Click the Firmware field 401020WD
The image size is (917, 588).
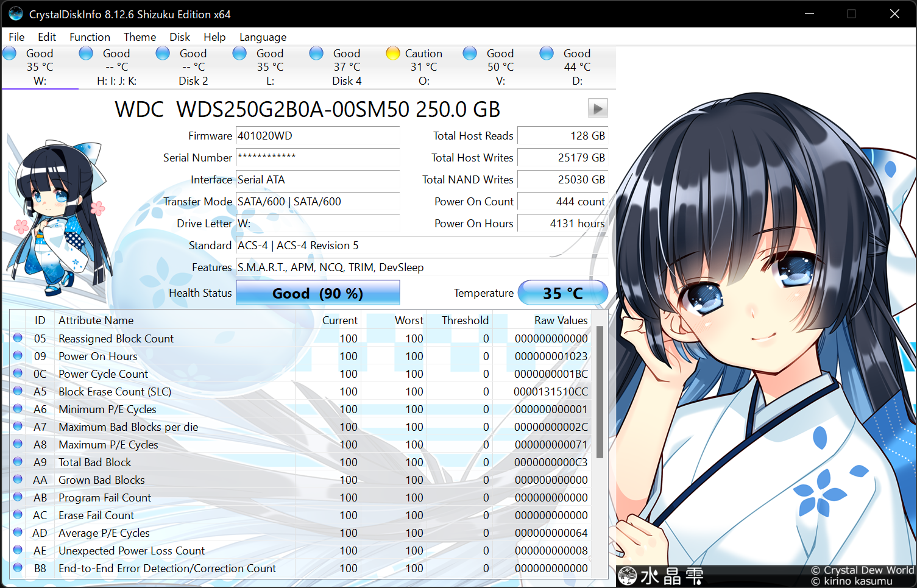(317, 136)
